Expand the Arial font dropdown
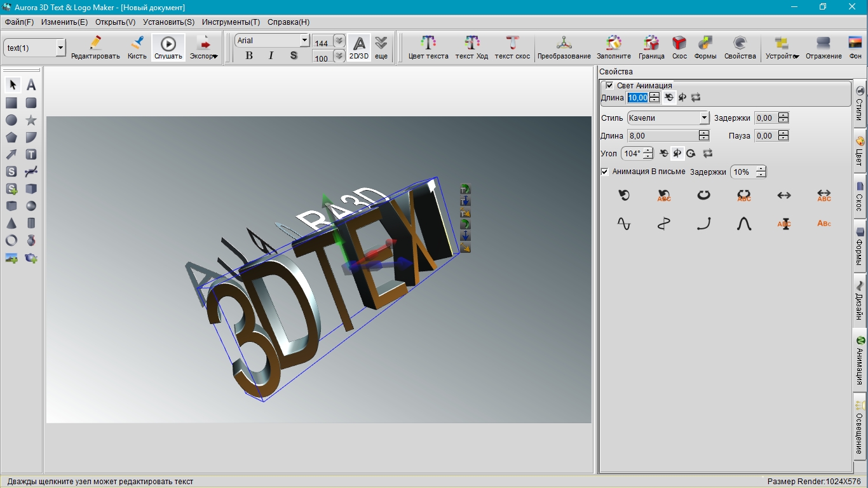The height and width of the screenshot is (488, 868). pyautogui.click(x=304, y=41)
